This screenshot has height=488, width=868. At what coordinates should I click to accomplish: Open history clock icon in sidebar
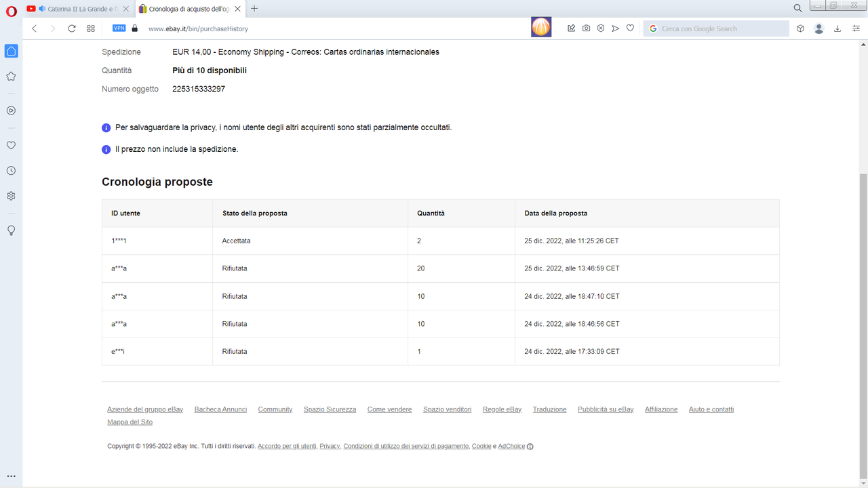coord(11,171)
